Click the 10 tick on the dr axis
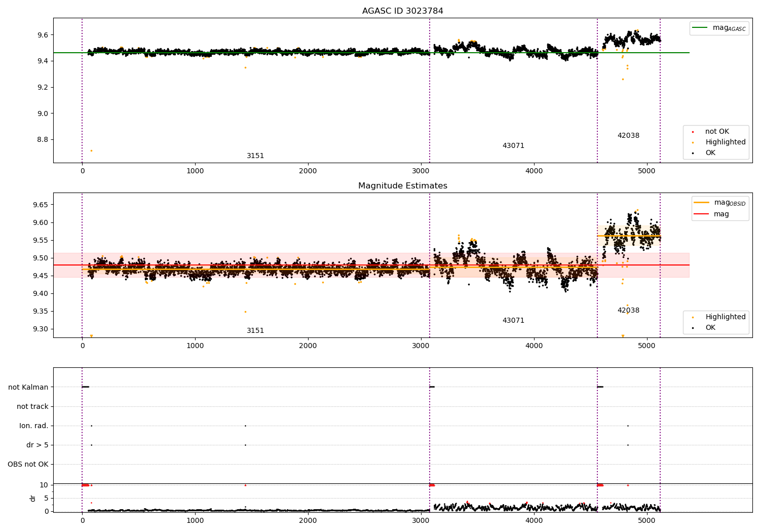The width and height of the screenshot is (760, 532). click(44, 485)
